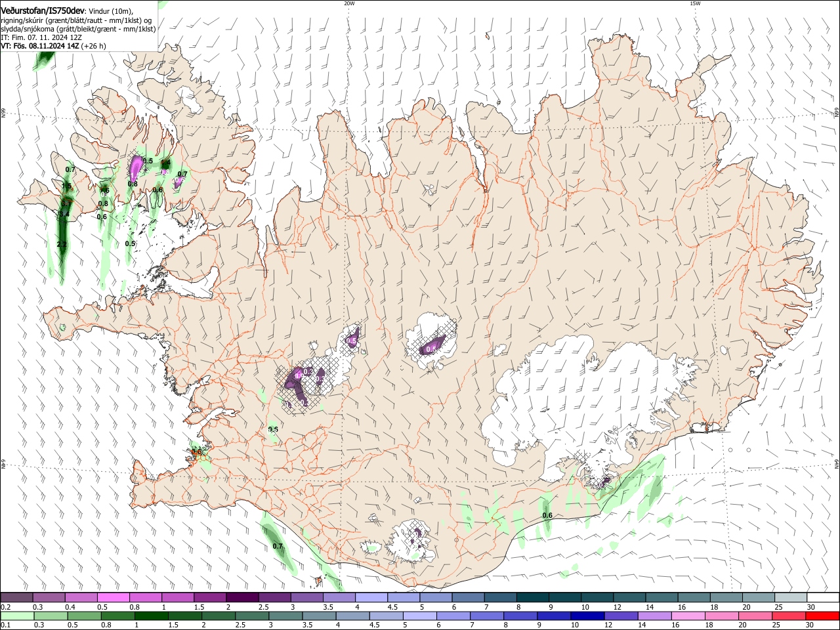
Task: Select the top-row legend swatch between 2 and 2.5
Action: pos(242,598)
